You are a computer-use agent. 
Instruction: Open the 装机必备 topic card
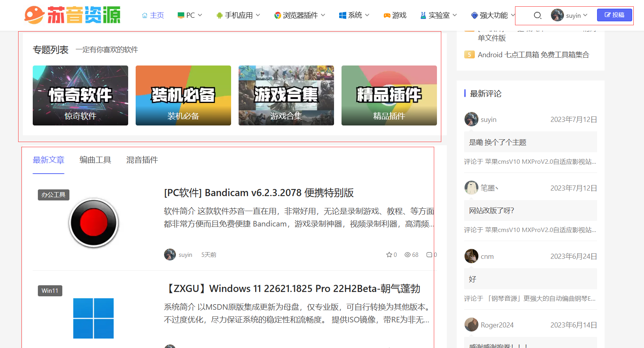[183, 95]
